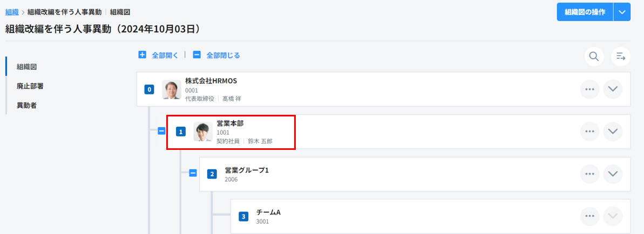The width and height of the screenshot is (644, 234).
Task: Expand details chevron for 営業本部
Action: point(612,131)
